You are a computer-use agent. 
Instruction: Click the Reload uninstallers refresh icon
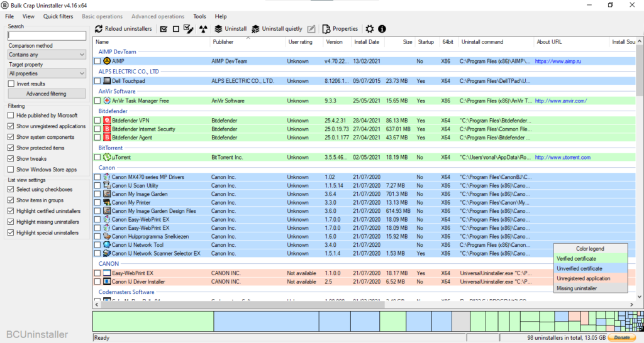pyautogui.click(x=99, y=29)
